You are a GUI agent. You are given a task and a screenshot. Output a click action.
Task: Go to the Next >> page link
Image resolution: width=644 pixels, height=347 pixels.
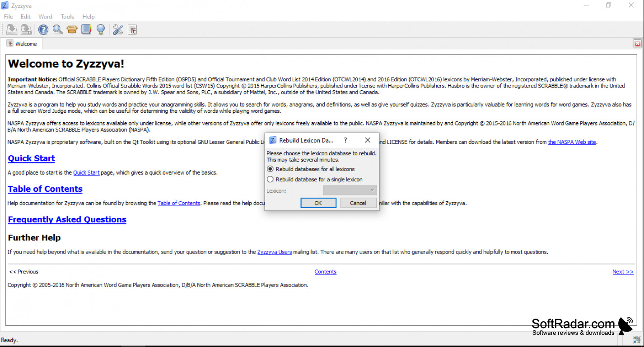[x=623, y=272]
